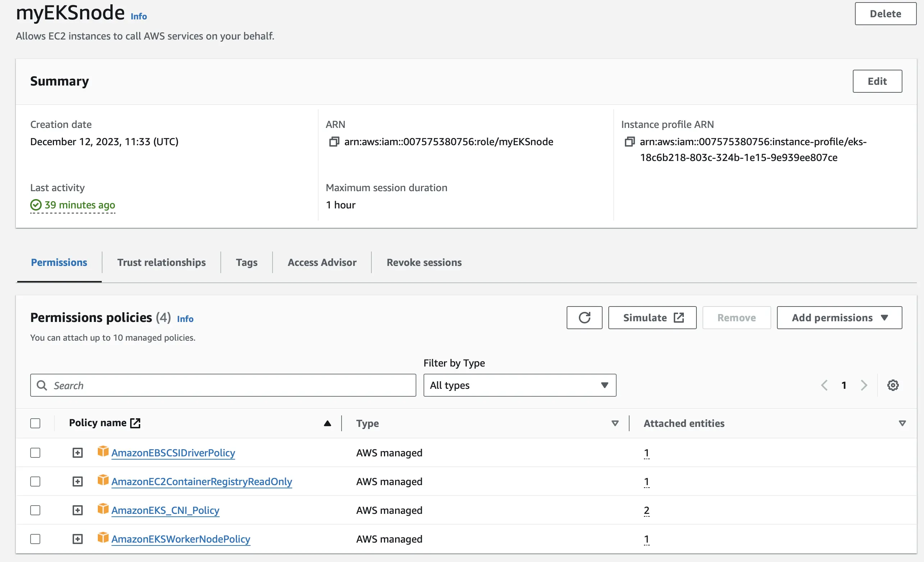The image size is (924, 562).
Task: Click the orange icon beside AmazonEKSWorkerNodePolicy
Action: coord(103,537)
